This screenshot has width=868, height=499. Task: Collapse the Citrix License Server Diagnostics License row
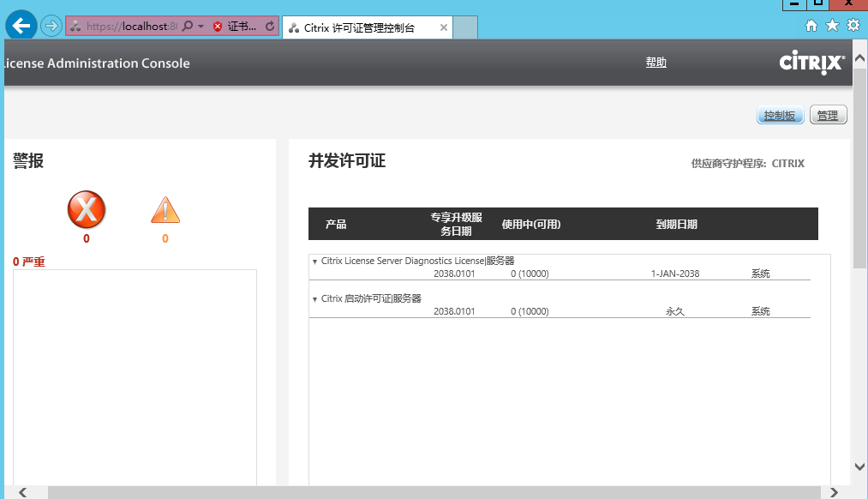[x=315, y=262]
